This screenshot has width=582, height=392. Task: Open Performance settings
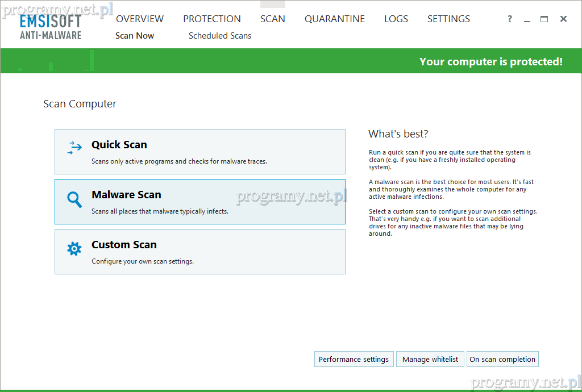click(x=354, y=360)
